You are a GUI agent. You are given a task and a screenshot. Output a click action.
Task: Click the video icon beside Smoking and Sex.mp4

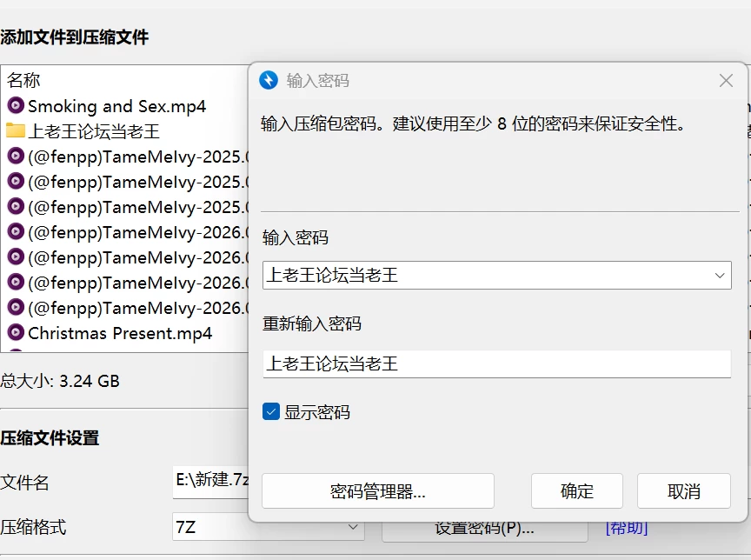tap(16, 105)
